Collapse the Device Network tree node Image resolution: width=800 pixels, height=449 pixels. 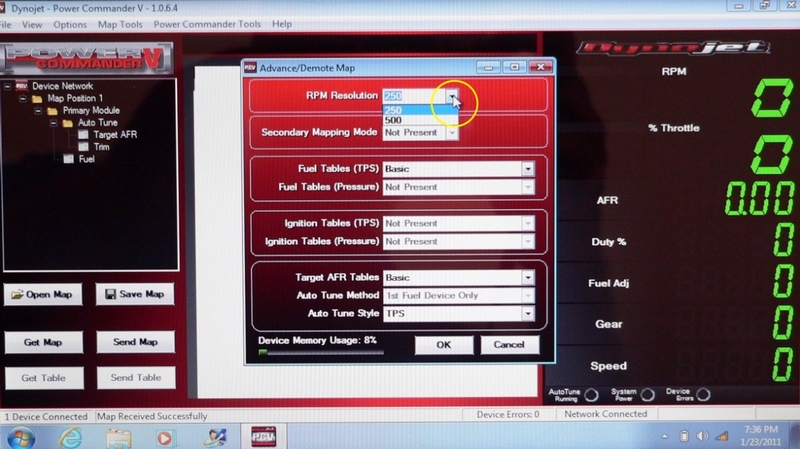coord(7,86)
